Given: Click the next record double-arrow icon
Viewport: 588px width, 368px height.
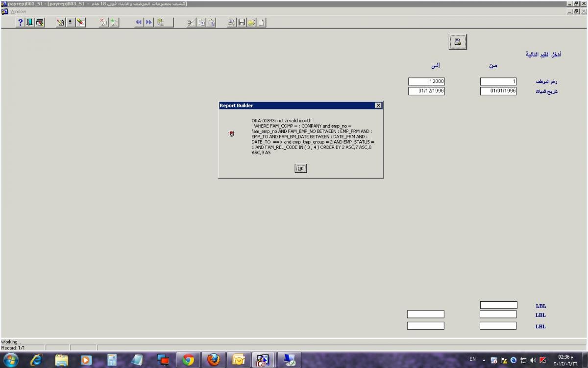Looking at the screenshot, I should click(x=148, y=22).
